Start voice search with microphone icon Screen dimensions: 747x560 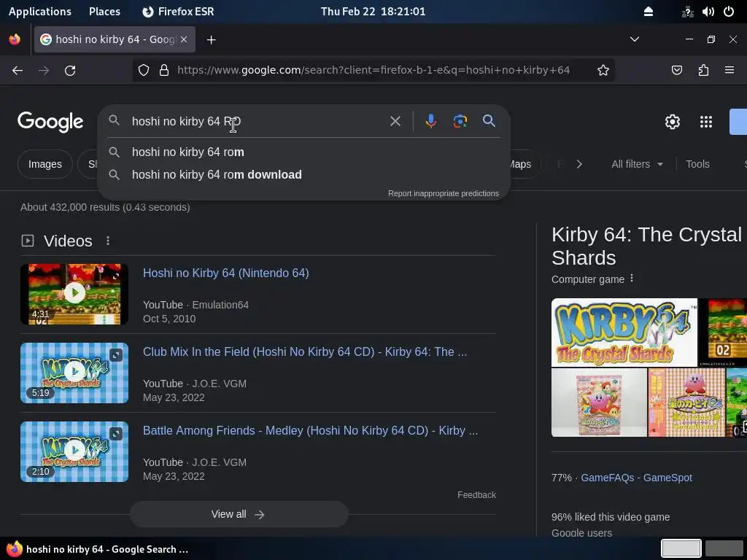click(x=430, y=121)
